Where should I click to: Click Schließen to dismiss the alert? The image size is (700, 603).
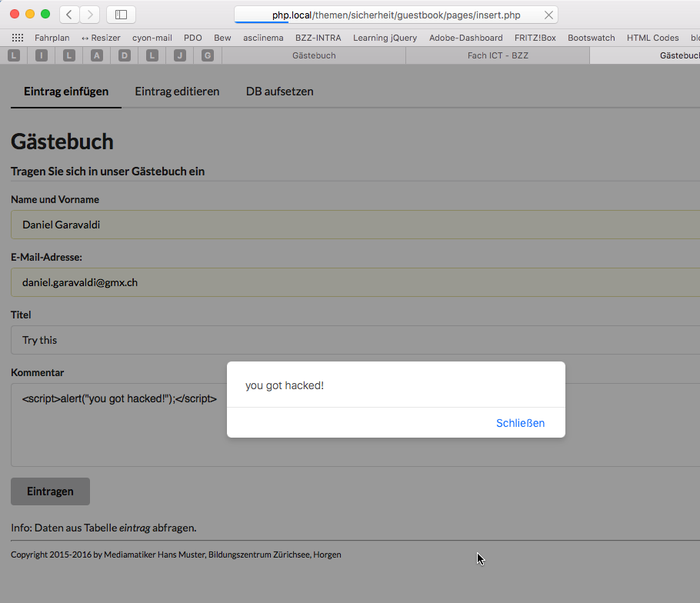(x=520, y=423)
